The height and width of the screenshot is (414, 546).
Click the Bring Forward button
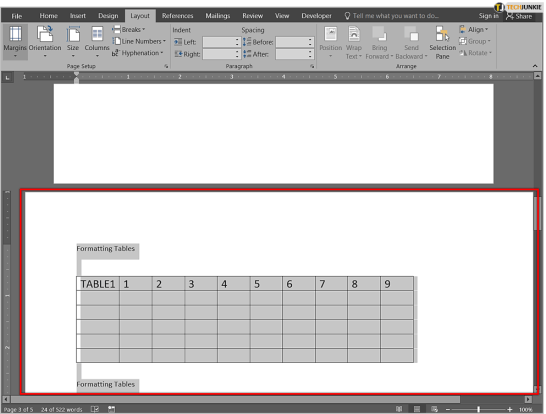(x=379, y=42)
